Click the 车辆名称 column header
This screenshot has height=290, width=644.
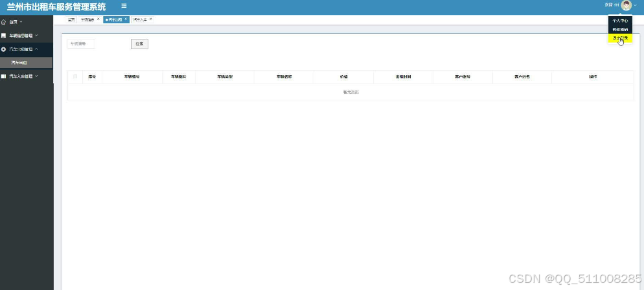(284, 76)
